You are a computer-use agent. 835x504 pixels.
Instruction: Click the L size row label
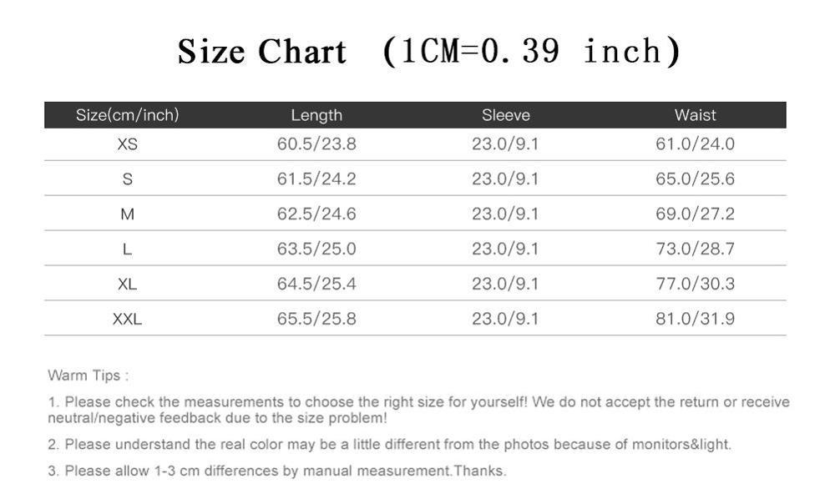[127, 249]
